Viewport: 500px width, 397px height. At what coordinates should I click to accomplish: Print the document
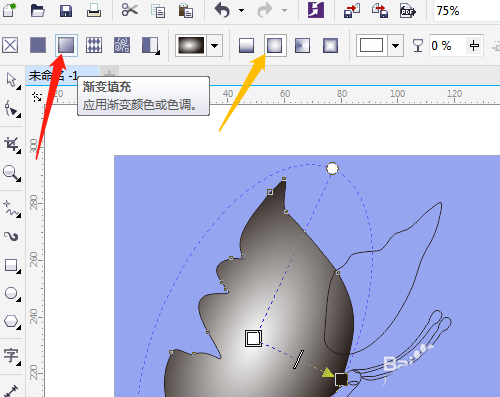[x=94, y=10]
